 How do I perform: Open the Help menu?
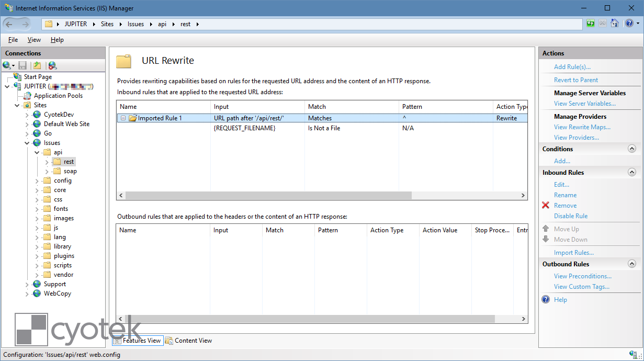pos(57,40)
